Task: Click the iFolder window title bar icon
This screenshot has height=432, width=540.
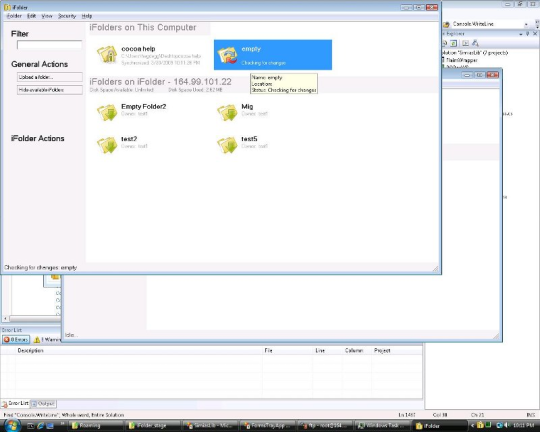Action: coord(7,7)
